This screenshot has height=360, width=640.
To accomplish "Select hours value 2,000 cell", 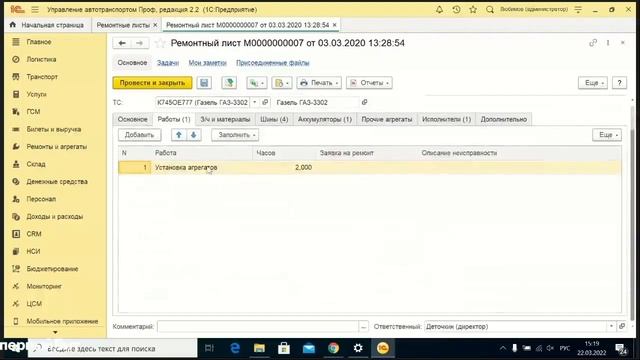I will tap(284, 167).
